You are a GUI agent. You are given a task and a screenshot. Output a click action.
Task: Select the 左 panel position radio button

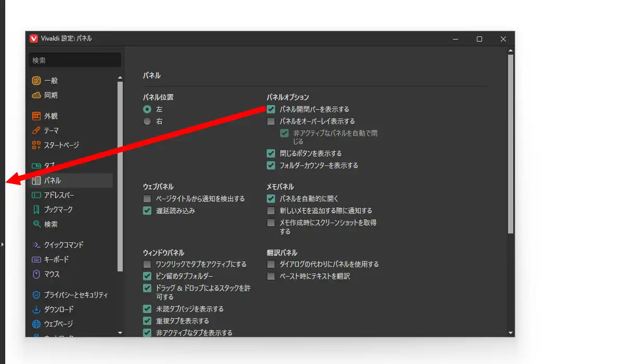pyautogui.click(x=147, y=109)
